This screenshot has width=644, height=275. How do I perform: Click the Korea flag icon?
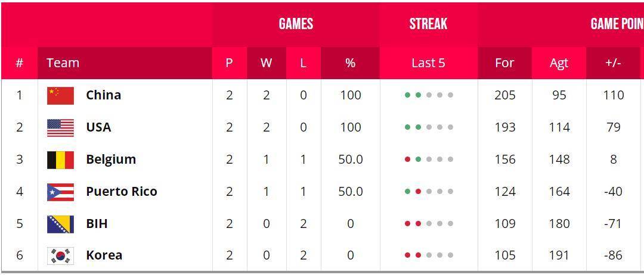60,256
